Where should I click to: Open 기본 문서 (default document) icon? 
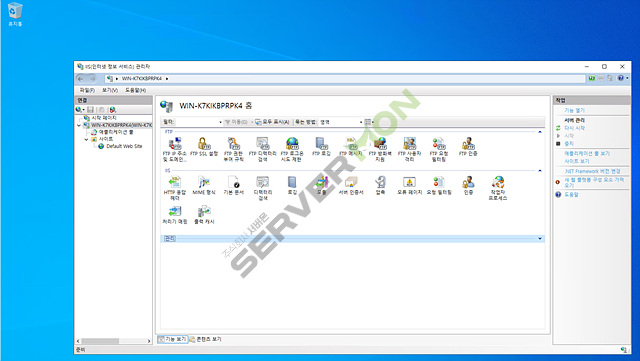click(233, 186)
